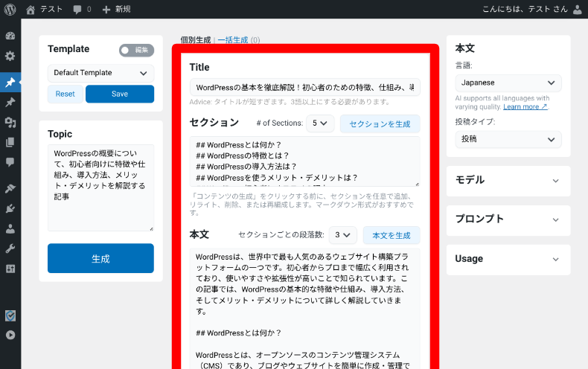Click the Title input field
588x369 pixels.
click(x=305, y=87)
